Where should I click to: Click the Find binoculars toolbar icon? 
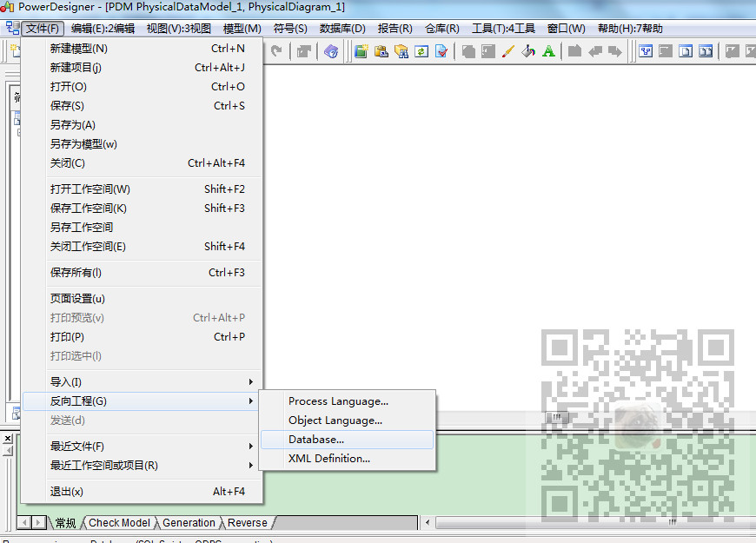[401, 52]
